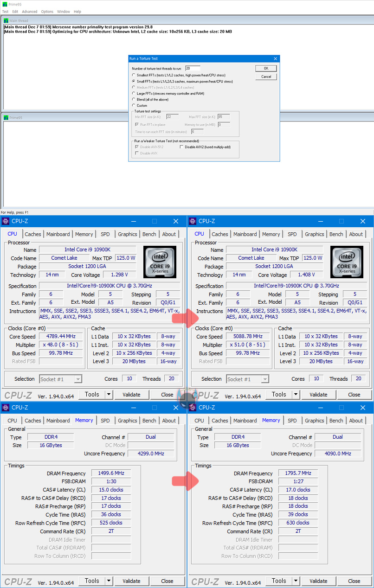374x588 pixels.
Task: Click the DRAM Frequency value 1499.6 MHz
Action: pos(111,473)
